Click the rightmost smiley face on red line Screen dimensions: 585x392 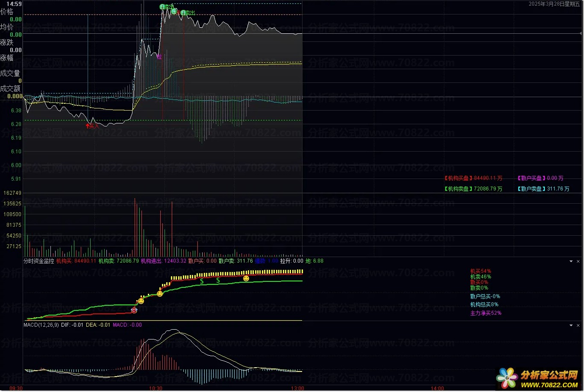pyautogui.click(x=246, y=278)
